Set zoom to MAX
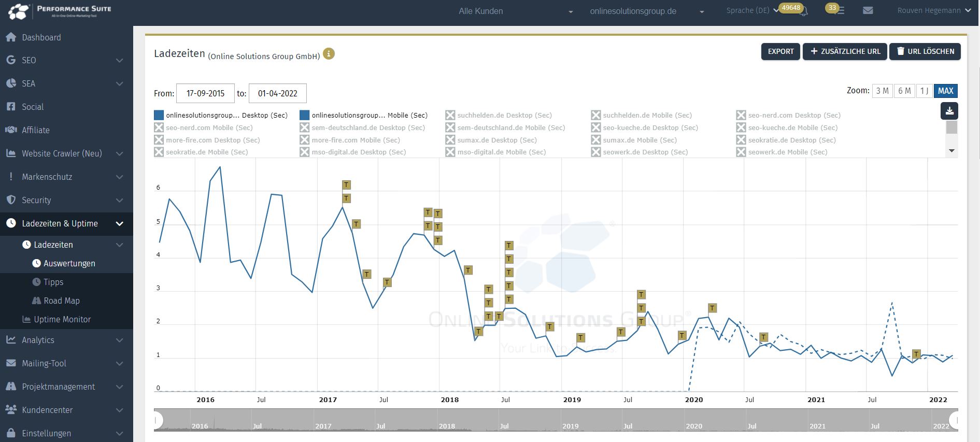 (x=946, y=91)
